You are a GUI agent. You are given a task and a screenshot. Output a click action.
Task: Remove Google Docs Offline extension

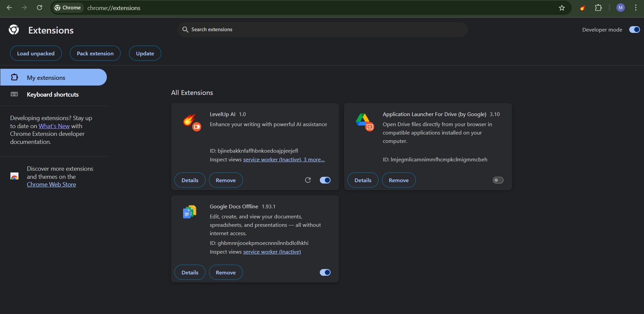point(226,272)
